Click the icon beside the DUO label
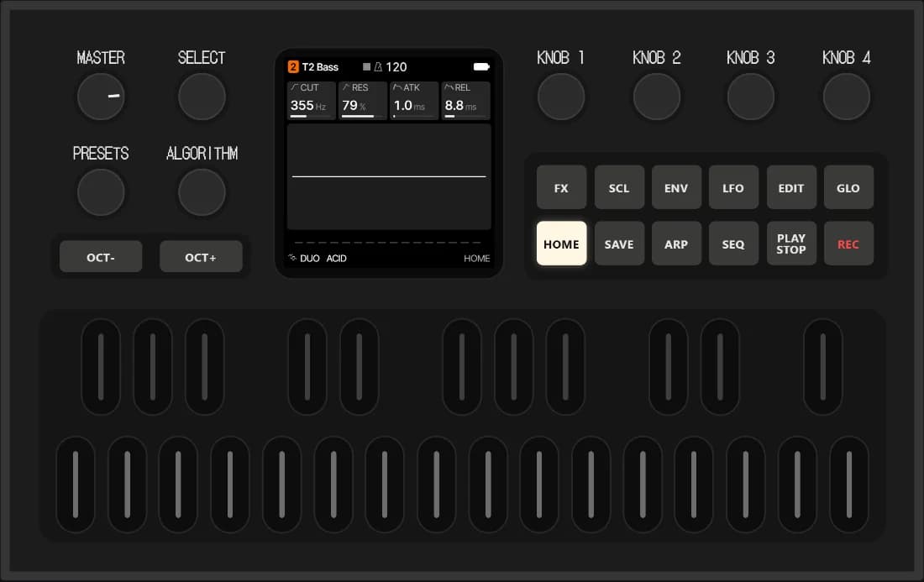The height and width of the screenshot is (582, 924). click(x=292, y=258)
